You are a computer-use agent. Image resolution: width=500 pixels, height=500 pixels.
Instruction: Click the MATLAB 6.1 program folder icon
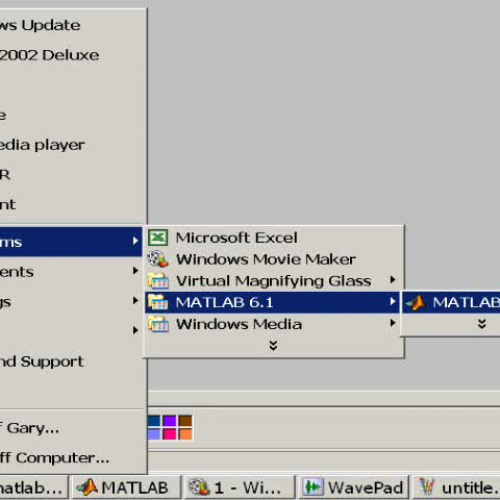pyautogui.click(x=158, y=302)
